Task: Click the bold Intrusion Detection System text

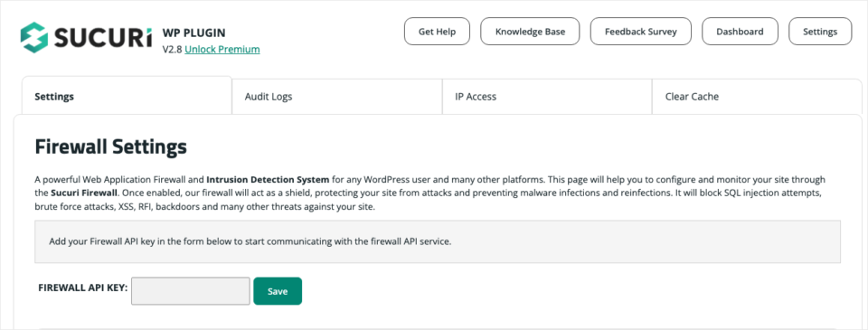Action: [x=268, y=179]
